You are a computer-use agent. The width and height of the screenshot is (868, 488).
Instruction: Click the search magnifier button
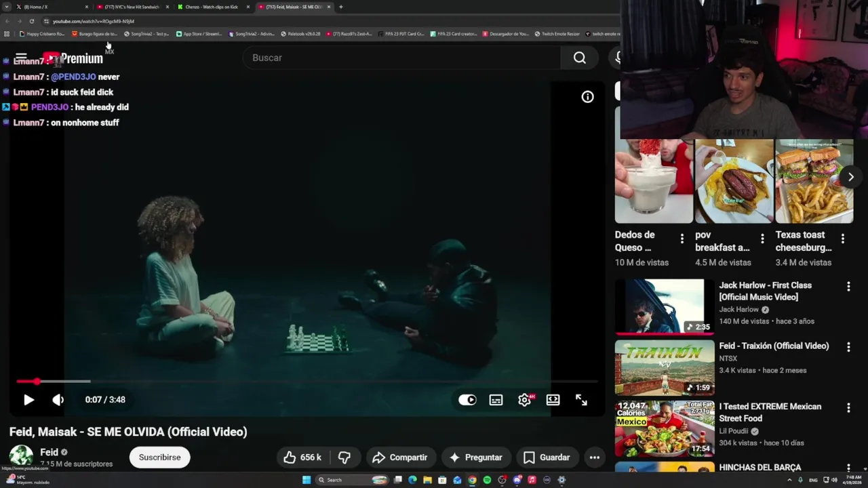pyautogui.click(x=580, y=58)
